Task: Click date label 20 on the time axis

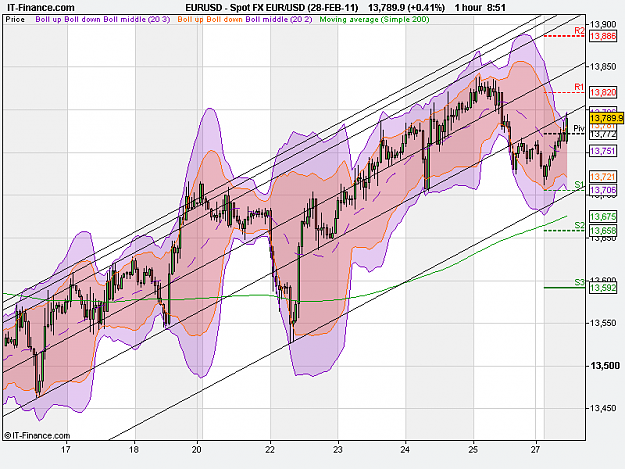Action: pos(196,449)
